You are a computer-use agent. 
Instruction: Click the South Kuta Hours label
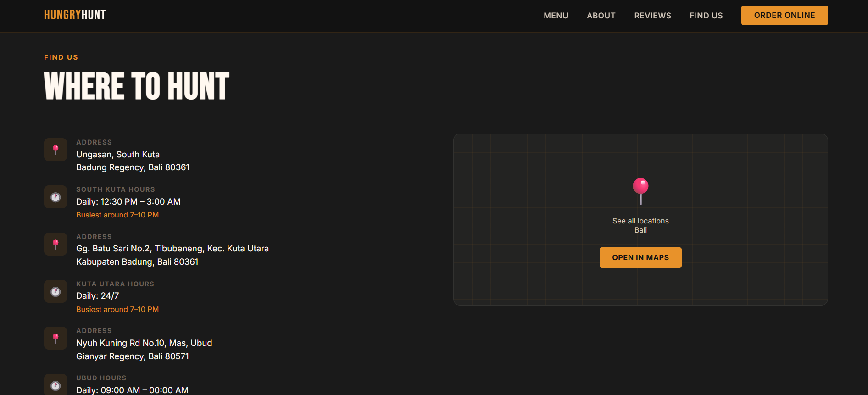click(116, 189)
